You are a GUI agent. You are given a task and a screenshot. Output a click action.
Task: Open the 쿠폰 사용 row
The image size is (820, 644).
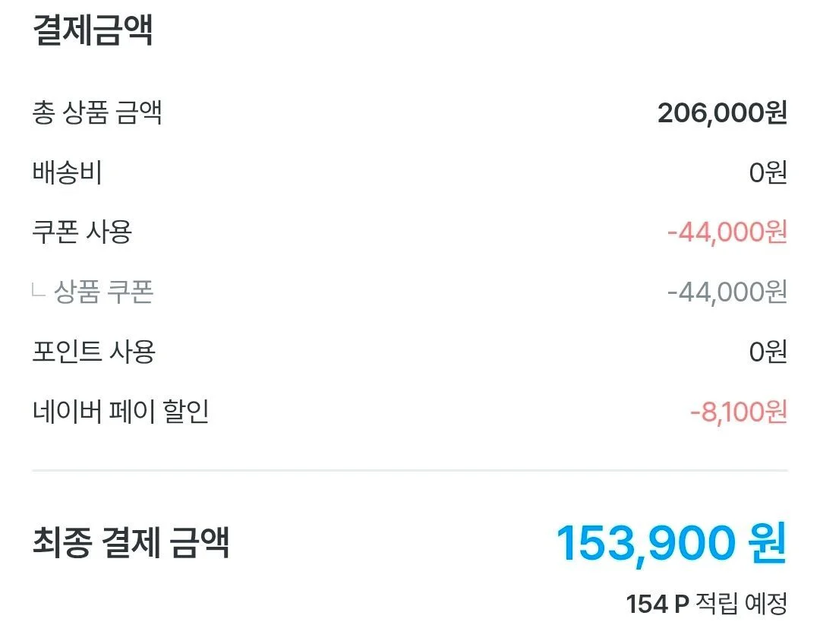click(x=410, y=232)
